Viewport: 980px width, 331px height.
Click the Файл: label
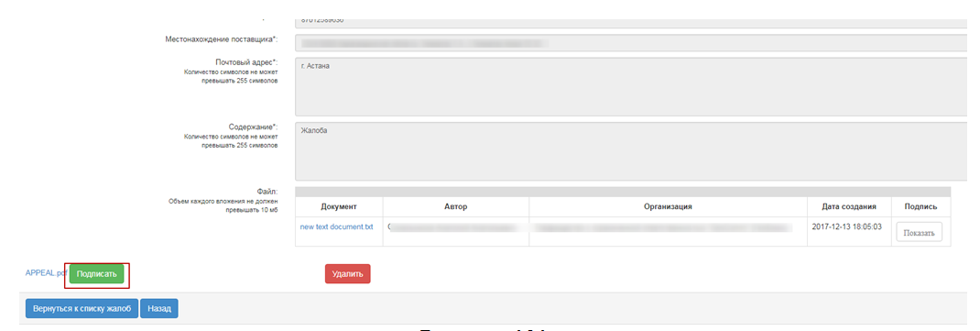267,192
